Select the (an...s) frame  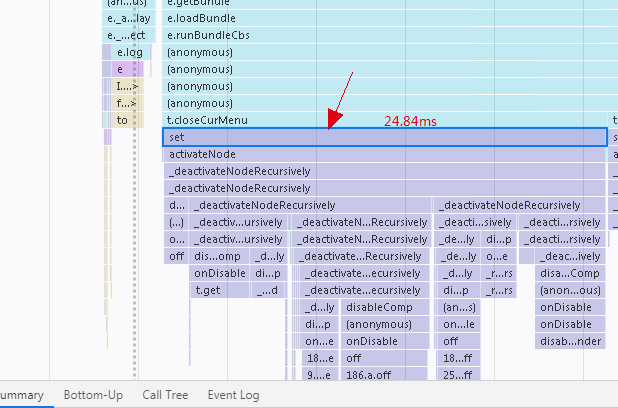coord(458,307)
